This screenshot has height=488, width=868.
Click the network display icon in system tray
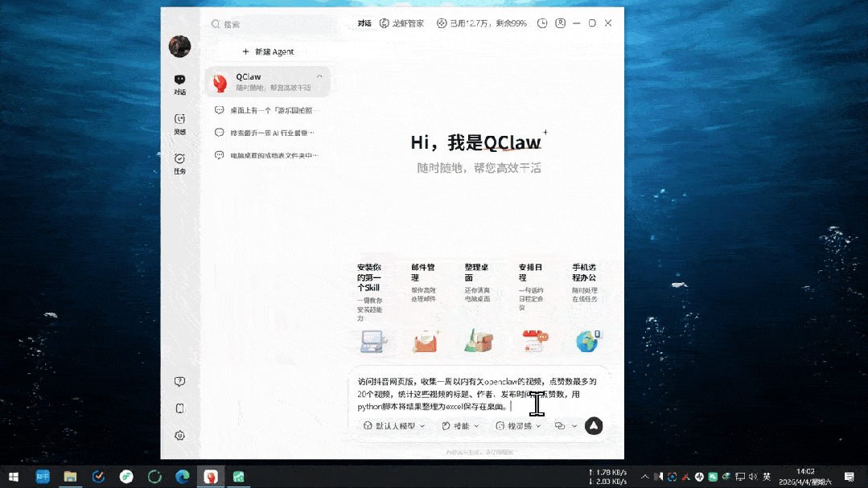coord(740,477)
